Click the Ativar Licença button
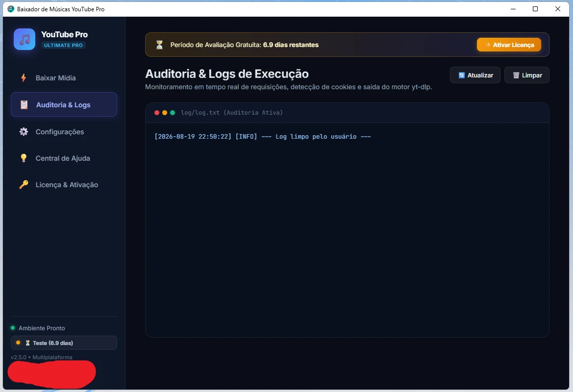 (x=509, y=45)
